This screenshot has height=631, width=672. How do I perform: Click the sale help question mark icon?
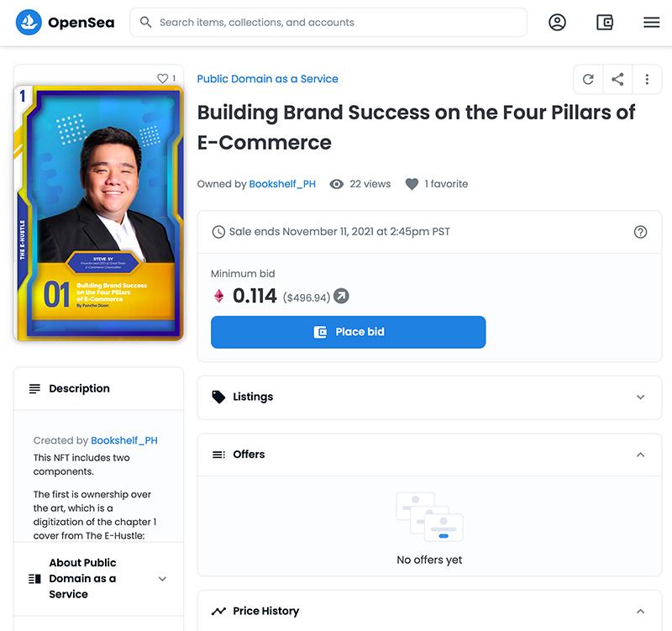point(640,232)
